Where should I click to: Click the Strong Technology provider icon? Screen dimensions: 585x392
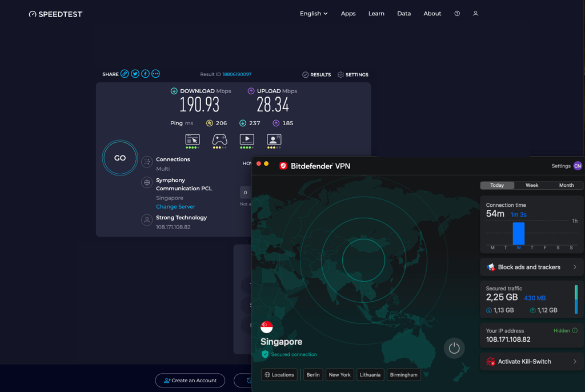(x=147, y=220)
